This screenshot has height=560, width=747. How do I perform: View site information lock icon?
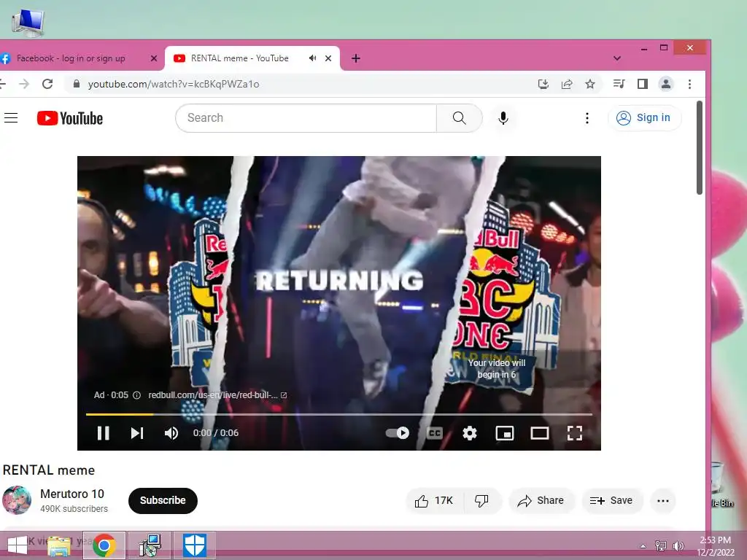[76, 85]
